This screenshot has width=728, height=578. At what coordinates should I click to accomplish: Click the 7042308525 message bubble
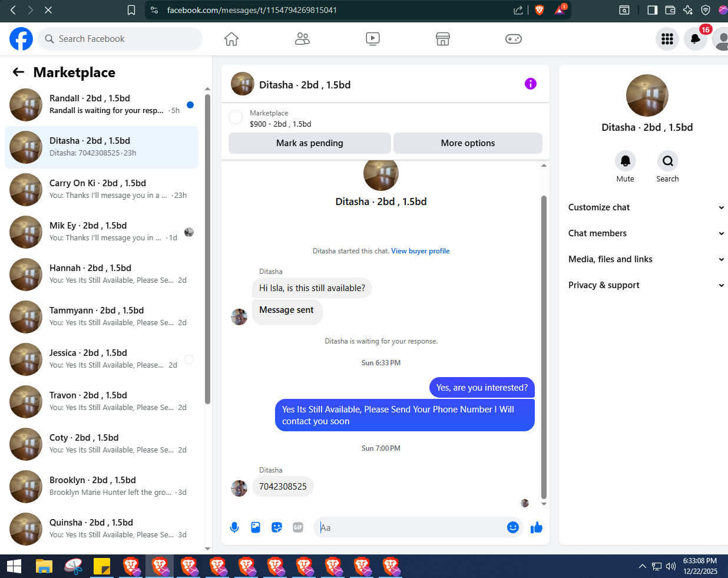click(x=283, y=487)
